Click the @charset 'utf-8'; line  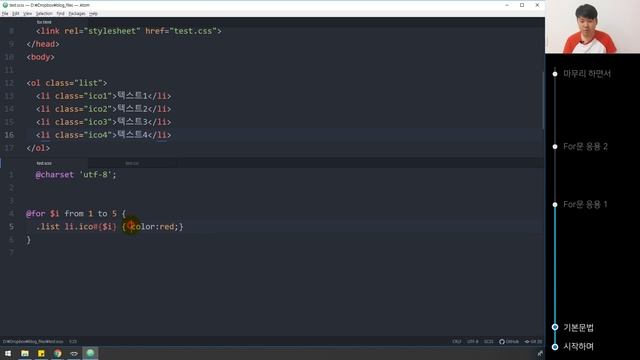point(76,175)
